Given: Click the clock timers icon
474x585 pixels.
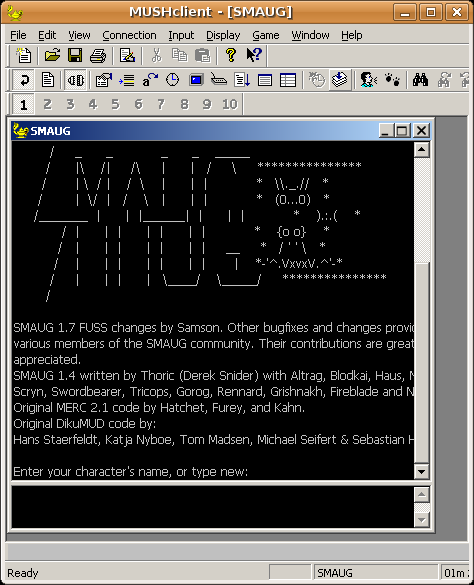Looking at the screenshot, I should (x=172, y=79).
